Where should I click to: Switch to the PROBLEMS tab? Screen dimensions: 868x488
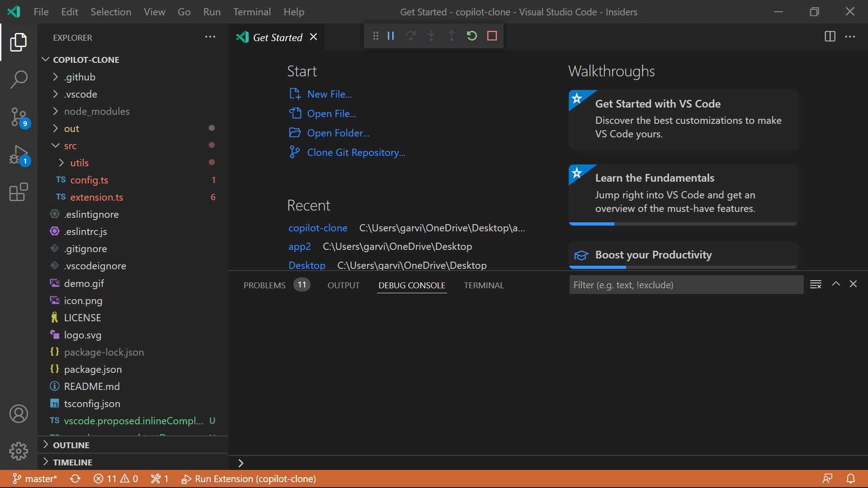click(264, 285)
